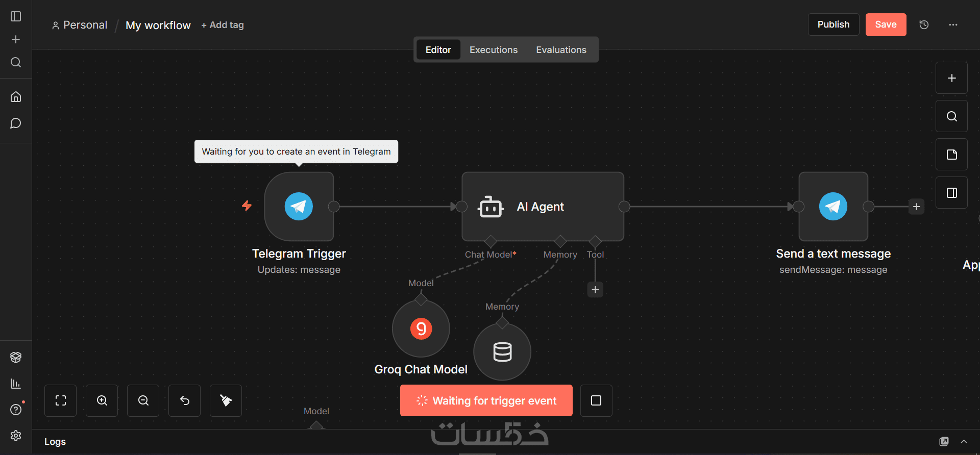
Task: Open the canvas node search button
Action: coord(951,116)
